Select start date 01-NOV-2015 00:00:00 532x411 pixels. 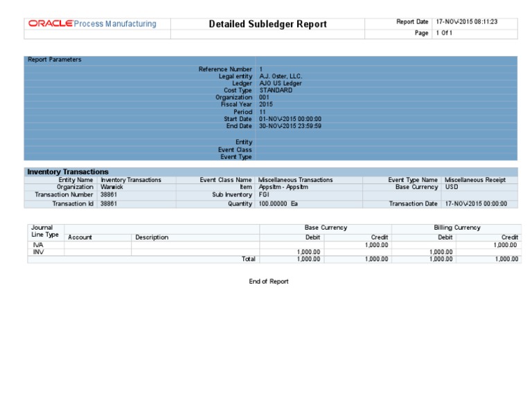[x=290, y=119]
